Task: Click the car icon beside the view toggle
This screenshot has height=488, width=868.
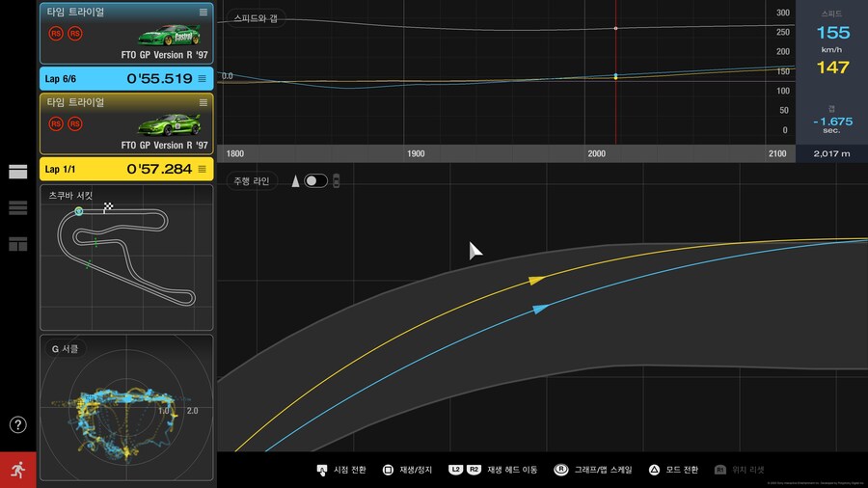Action: [337, 180]
